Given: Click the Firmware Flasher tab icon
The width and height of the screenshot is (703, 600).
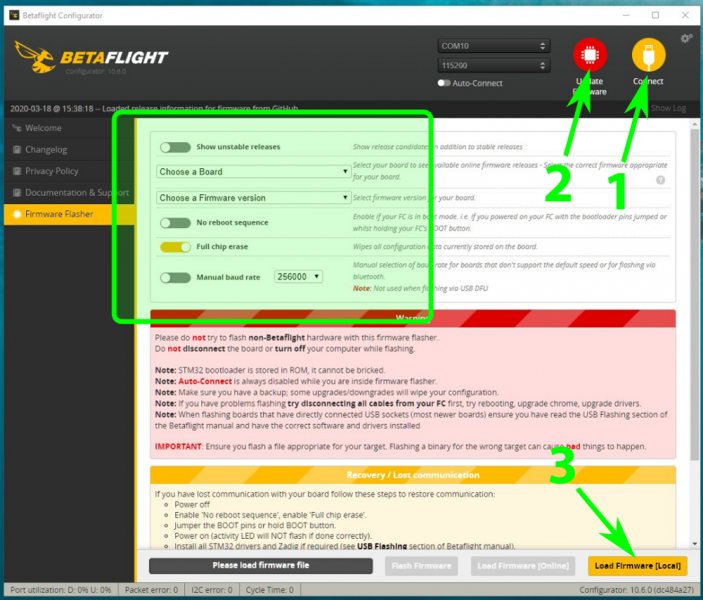Looking at the screenshot, I should [17, 214].
